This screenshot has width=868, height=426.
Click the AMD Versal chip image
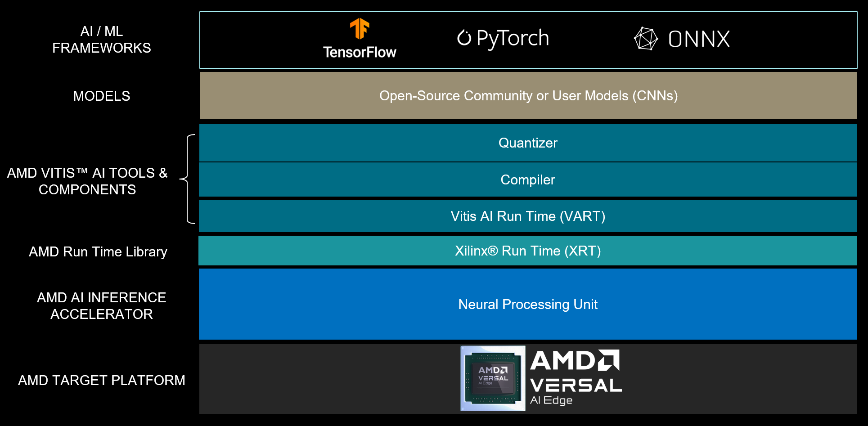pos(493,378)
